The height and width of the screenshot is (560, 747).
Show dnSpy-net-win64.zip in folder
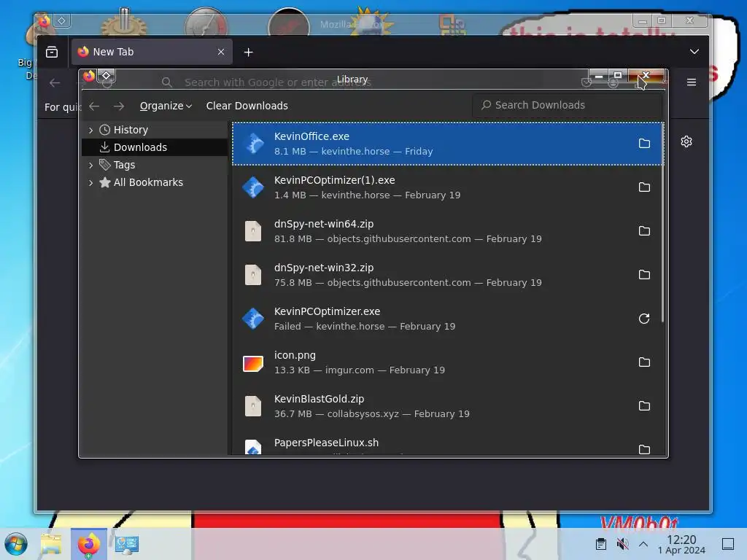pos(644,231)
